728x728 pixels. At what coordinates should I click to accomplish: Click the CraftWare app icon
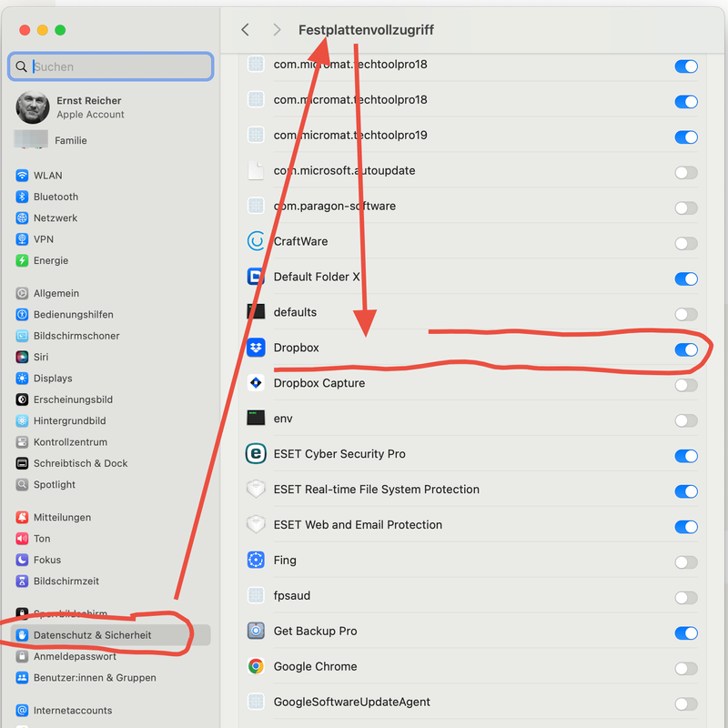256,241
